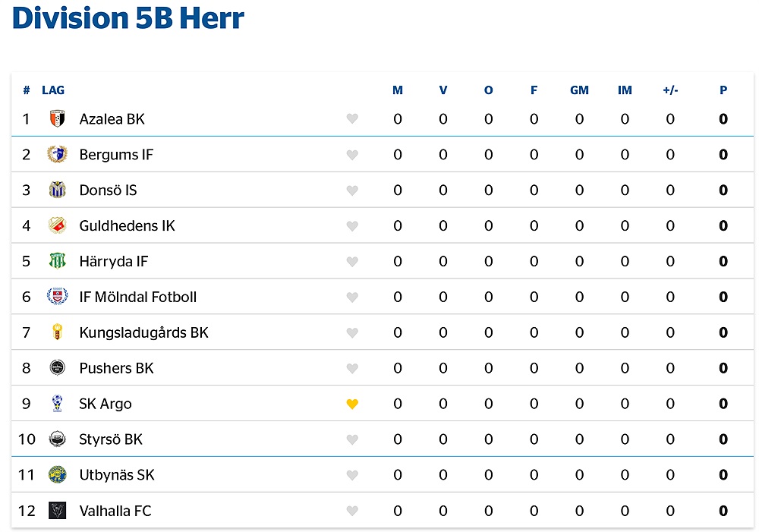The height and width of the screenshot is (532, 759).
Task: Select the SK Argo team name
Action: click(106, 404)
